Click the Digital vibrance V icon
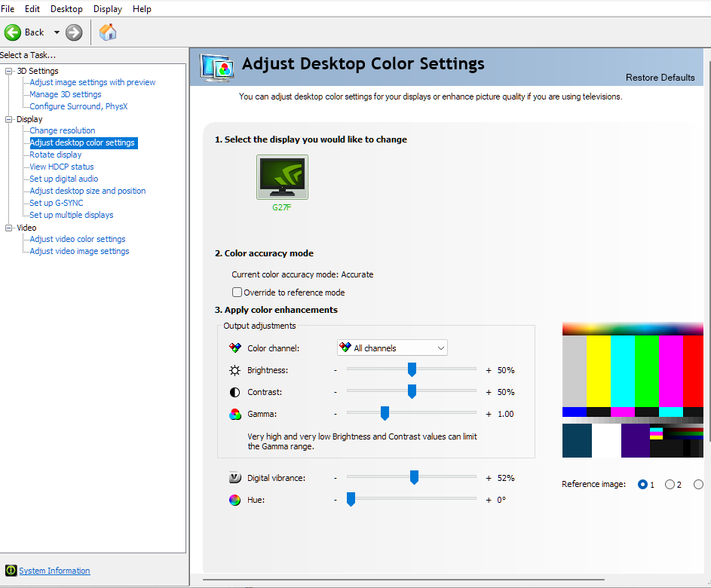The image size is (711, 588). click(x=235, y=478)
